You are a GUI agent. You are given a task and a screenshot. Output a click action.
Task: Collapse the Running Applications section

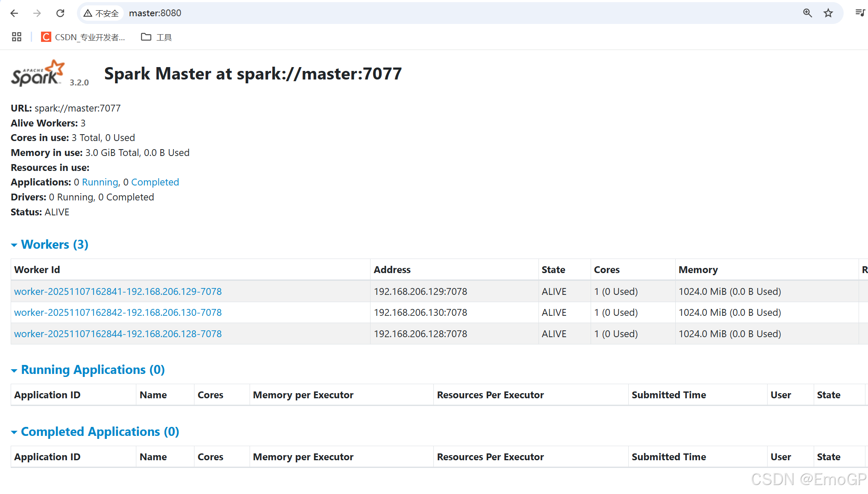click(92, 370)
